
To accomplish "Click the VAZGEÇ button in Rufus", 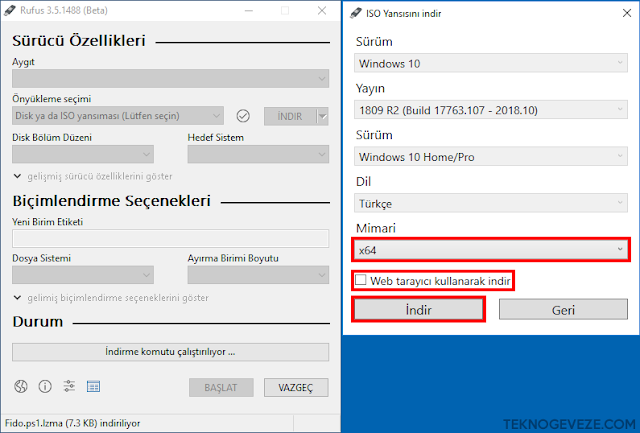I will [x=296, y=387].
